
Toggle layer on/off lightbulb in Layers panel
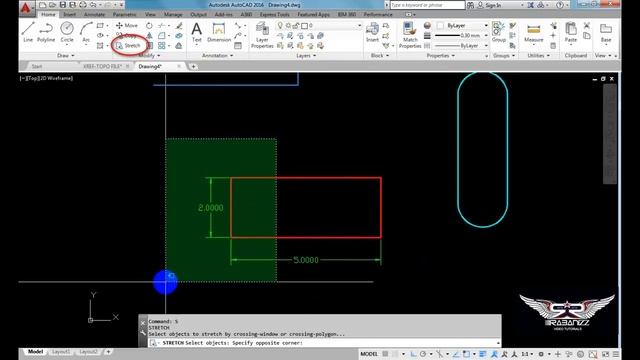[x=280, y=25]
